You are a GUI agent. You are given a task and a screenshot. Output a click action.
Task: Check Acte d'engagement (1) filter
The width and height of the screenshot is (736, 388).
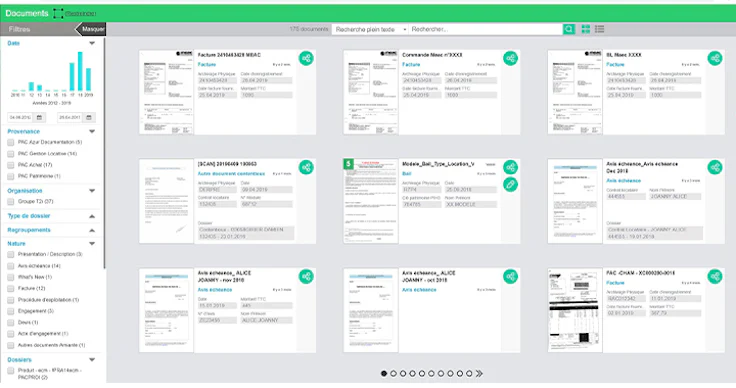pos(11,334)
